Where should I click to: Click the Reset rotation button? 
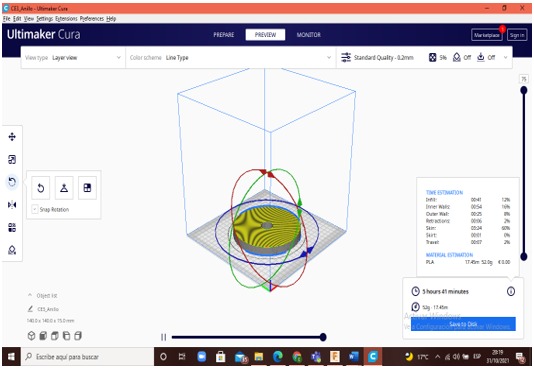tap(41, 188)
